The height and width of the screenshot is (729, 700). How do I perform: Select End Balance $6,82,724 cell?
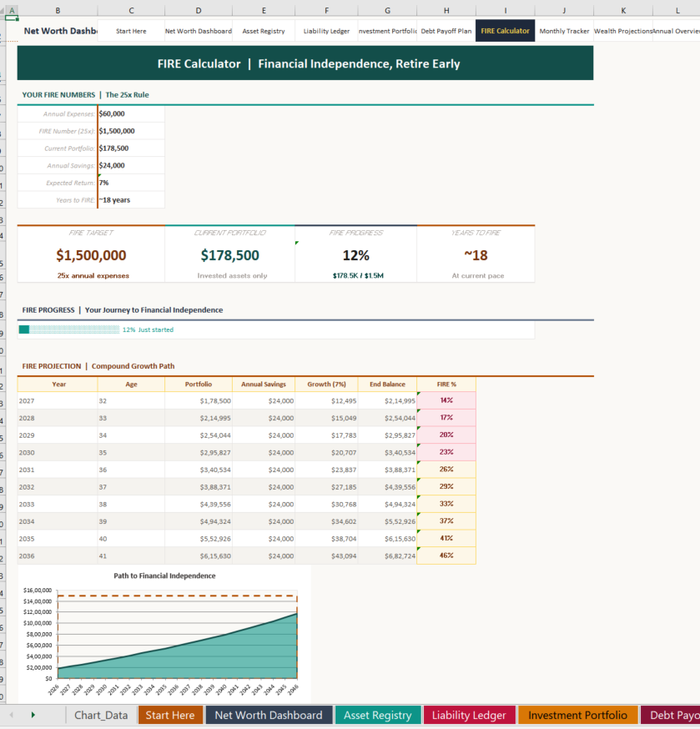[x=387, y=556]
